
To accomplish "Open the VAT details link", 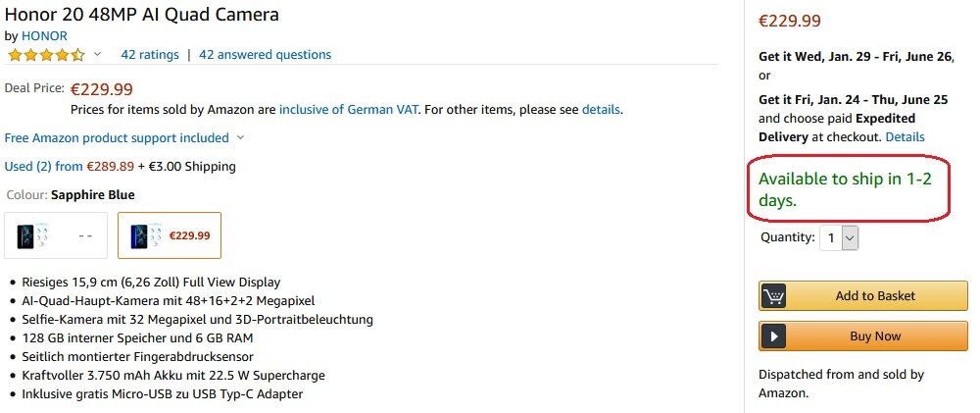I will coord(601,109).
